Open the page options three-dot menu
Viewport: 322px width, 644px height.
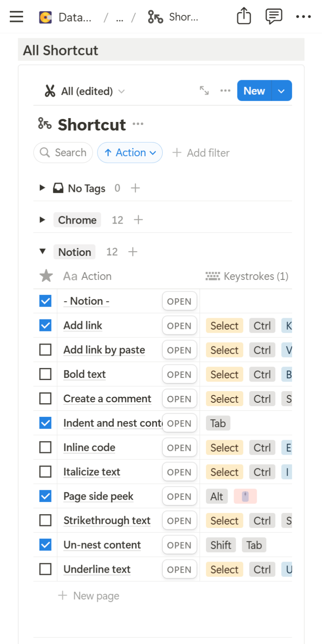click(x=303, y=17)
